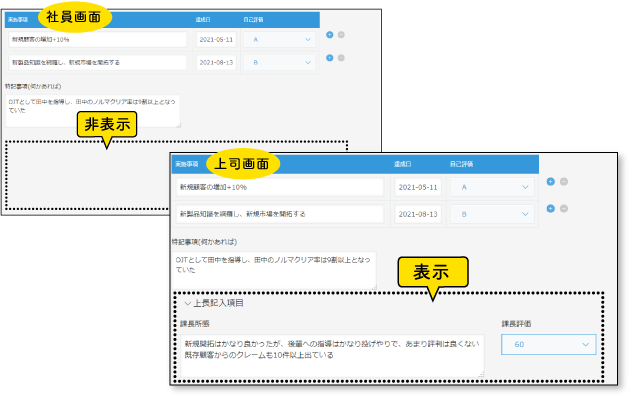Click 達成日 column header in 上司画面
Screen dimensions: 632x396
(x=402, y=164)
